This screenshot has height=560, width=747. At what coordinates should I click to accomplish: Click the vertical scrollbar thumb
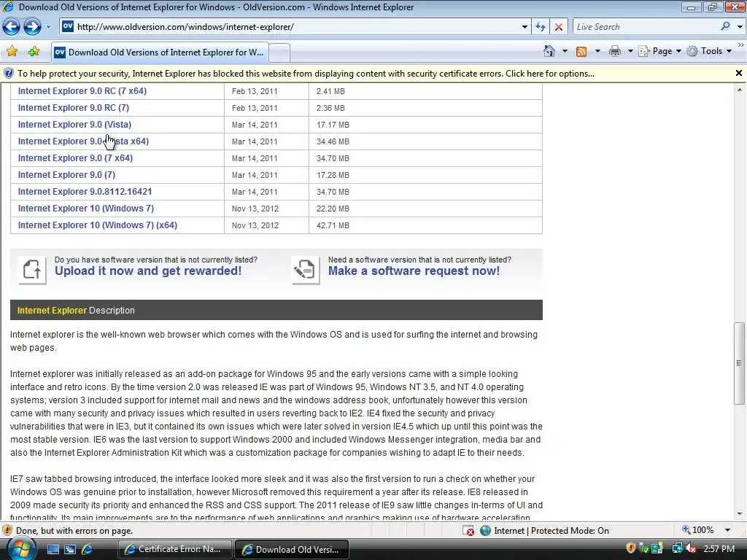pyautogui.click(x=740, y=363)
